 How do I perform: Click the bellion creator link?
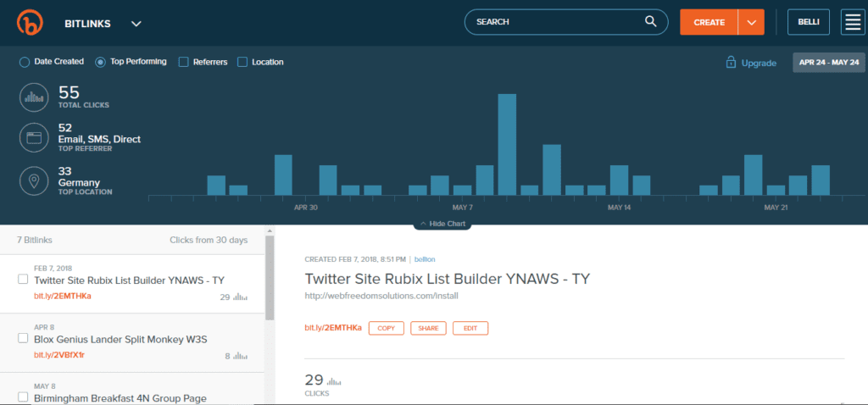[426, 259]
